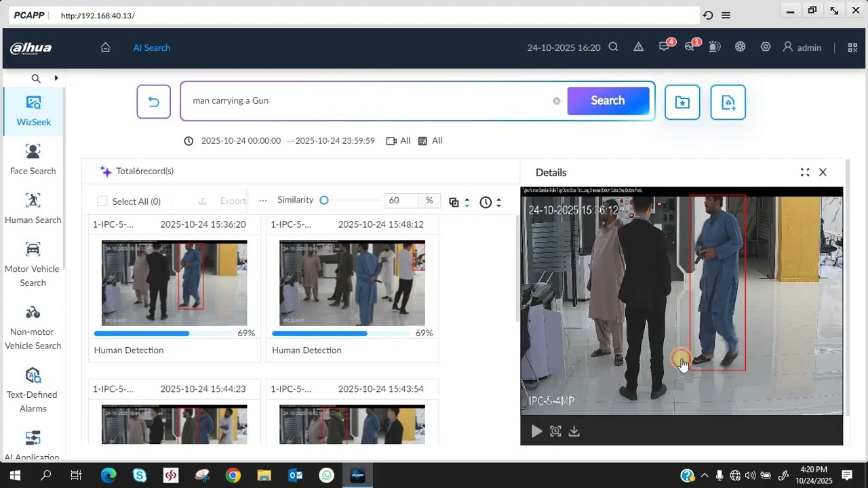Click the similarity value 60 field
Viewport: 868px width, 488px height.
click(401, 201)
